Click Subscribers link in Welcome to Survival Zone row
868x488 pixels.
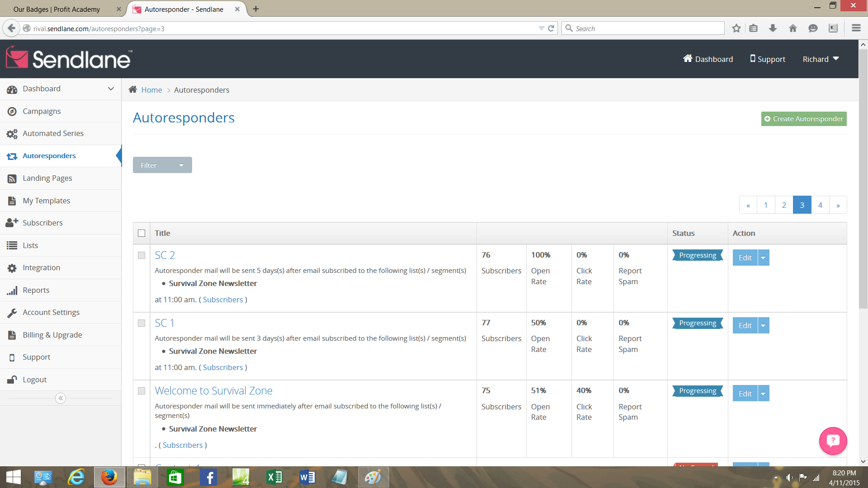pyautogui.click(x=183, y=445)
